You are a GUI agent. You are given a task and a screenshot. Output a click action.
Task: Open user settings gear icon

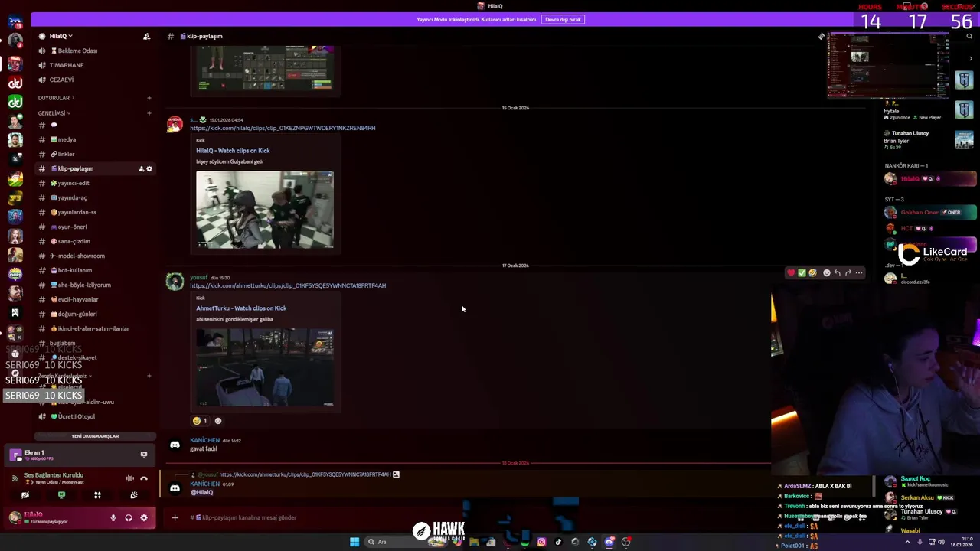click(x=143, y=518)
